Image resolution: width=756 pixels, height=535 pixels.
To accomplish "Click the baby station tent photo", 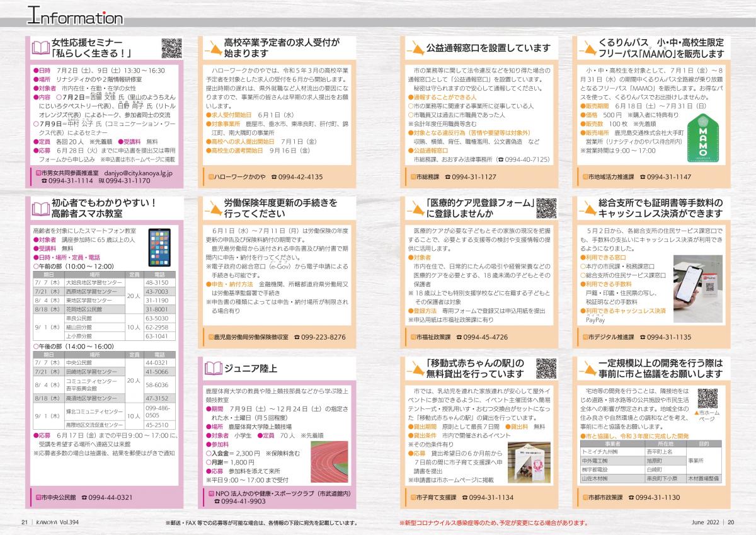I will coord(528,463).
